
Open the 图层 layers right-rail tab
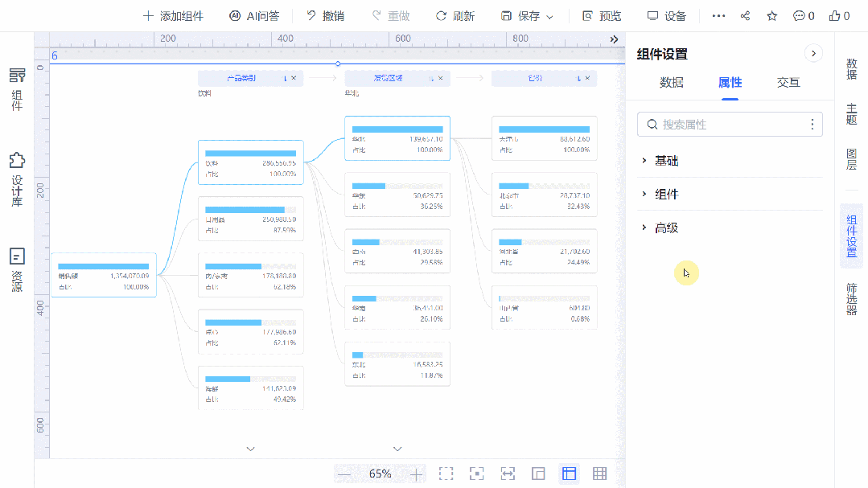[851, 159]
